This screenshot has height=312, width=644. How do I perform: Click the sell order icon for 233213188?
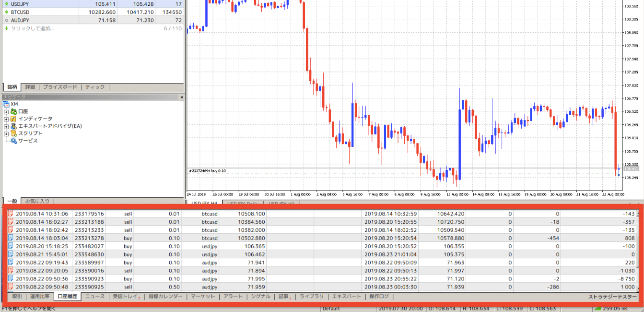(11, 222)
